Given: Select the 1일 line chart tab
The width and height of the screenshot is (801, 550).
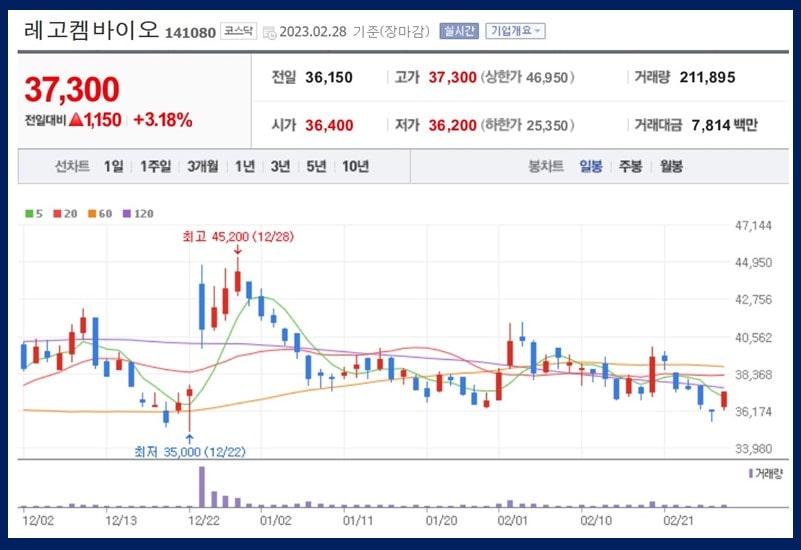Looking at the screenshot, I should tap(113, 166).
